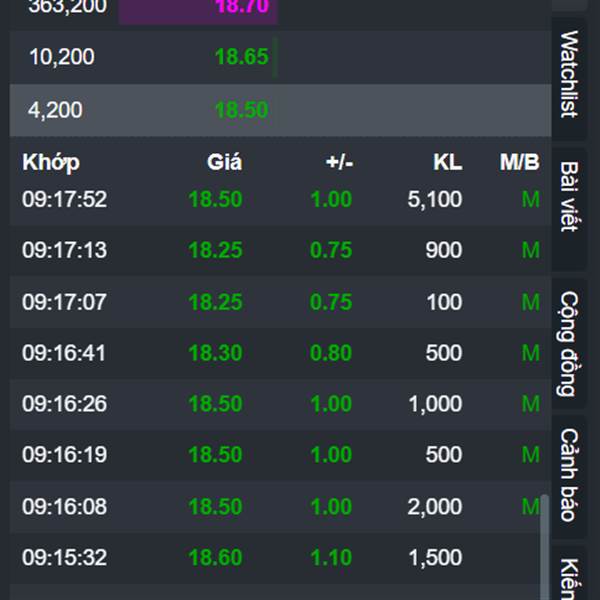Click the 09:16:08 trade volume 2,000

point(435,506)
